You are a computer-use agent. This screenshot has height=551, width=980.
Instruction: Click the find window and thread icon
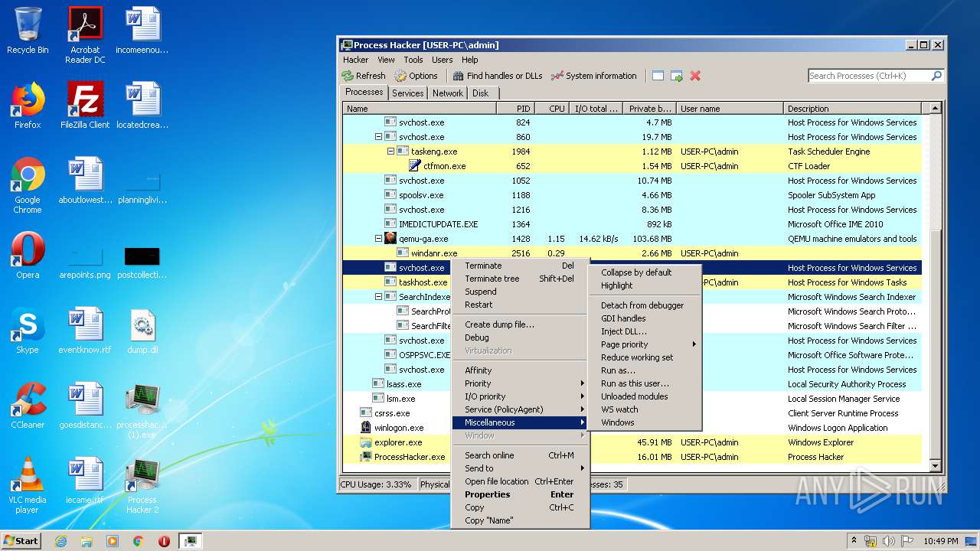tap(676, 76)
